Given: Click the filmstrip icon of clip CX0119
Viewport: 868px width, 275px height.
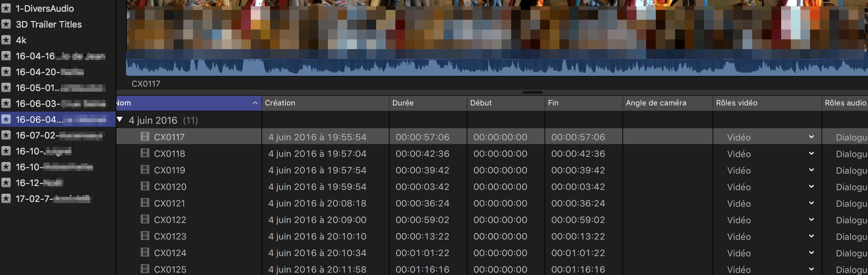Looking at the screenshot, I should tap(145, 170).
